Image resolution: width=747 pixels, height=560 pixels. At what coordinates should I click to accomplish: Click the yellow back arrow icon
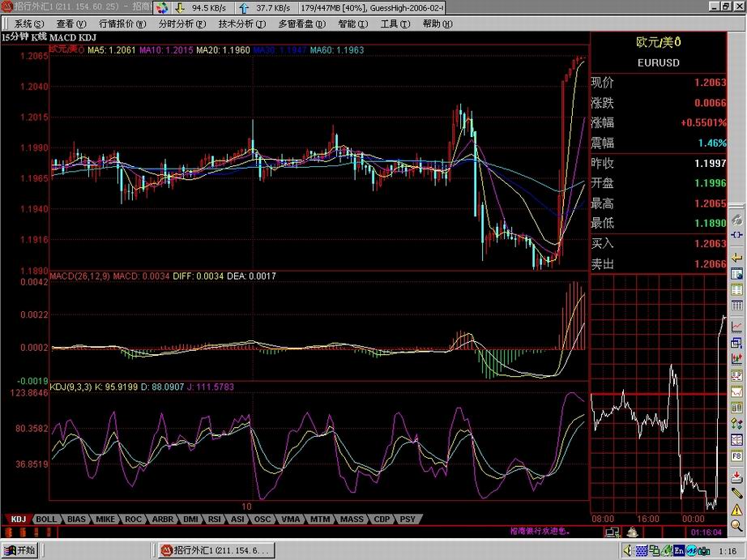coord(737,256)
